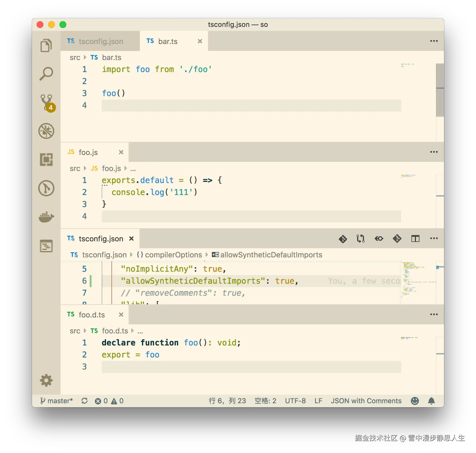Viewport: 476px width, 453px height.
Task: Open the feedback smiley in status bar
Action: tap(415, 401)
